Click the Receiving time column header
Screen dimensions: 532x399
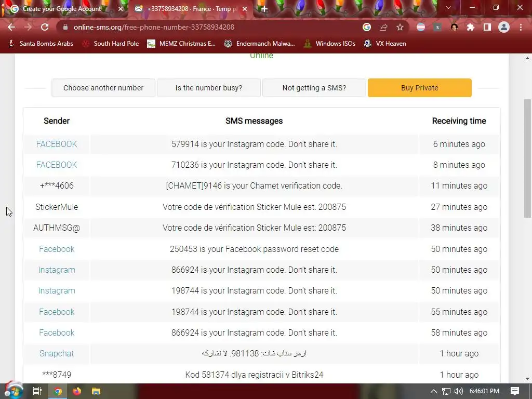click(x=459, y=121)
